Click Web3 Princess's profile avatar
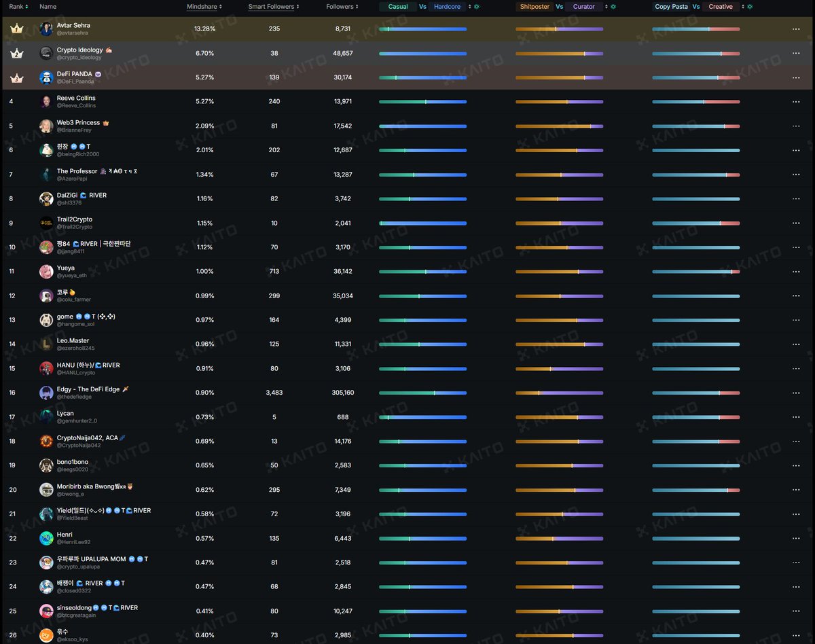The image size is (815, 644). coord(46,126)
